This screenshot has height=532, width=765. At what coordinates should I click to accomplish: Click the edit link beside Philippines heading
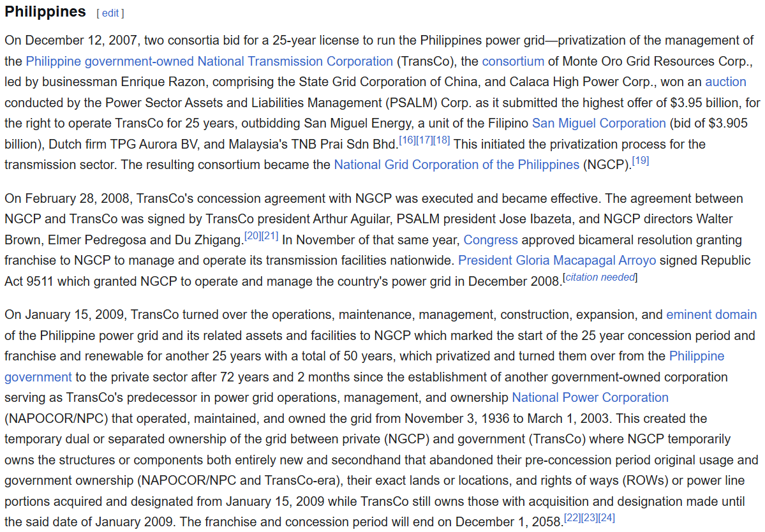point(110,13)
